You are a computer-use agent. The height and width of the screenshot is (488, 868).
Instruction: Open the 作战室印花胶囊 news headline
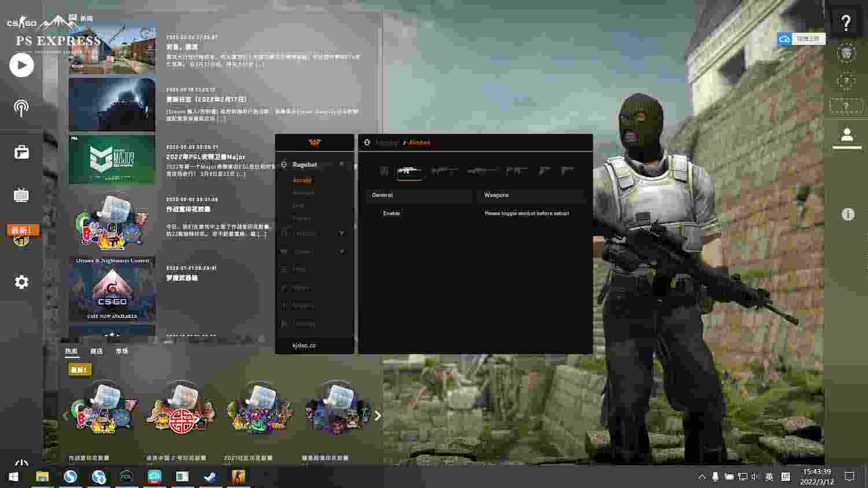(189, 209)
